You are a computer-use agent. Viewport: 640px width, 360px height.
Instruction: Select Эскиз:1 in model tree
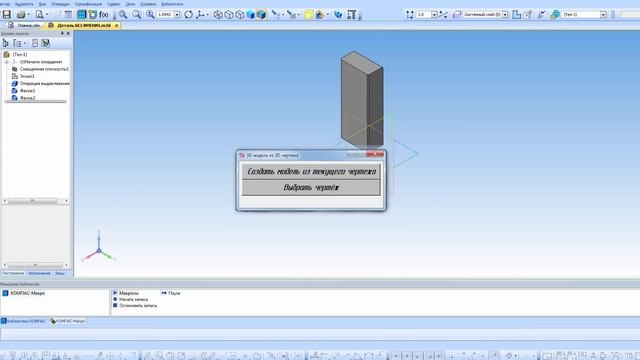[x=24, y=76]
